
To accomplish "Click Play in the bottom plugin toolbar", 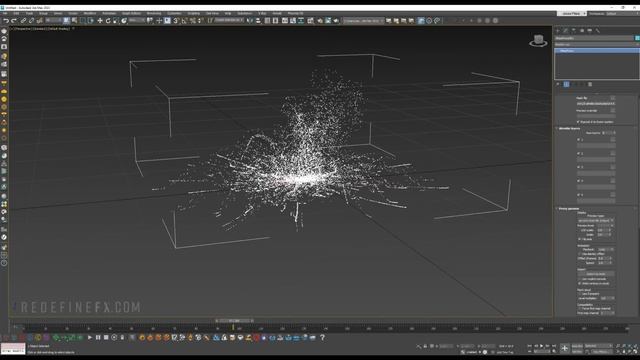I will point(90,338).
